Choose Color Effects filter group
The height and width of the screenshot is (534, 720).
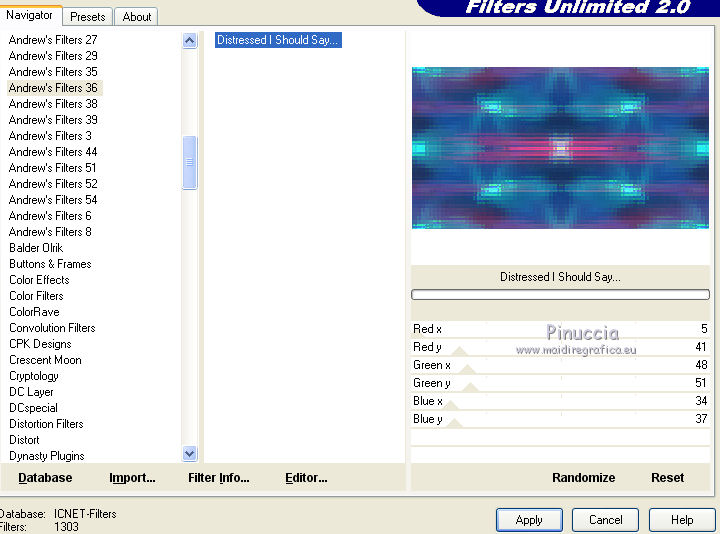click(x=39, y=280)
